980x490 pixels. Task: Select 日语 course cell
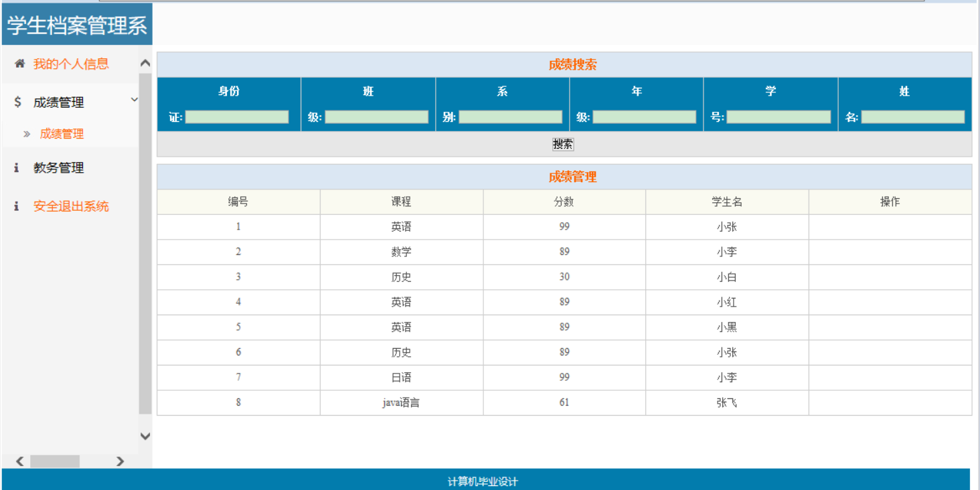click(402, 378)
